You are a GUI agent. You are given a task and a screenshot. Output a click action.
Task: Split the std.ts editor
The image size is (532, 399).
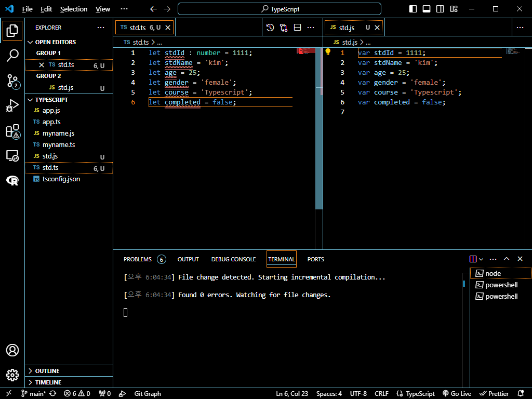click(297, 28)
